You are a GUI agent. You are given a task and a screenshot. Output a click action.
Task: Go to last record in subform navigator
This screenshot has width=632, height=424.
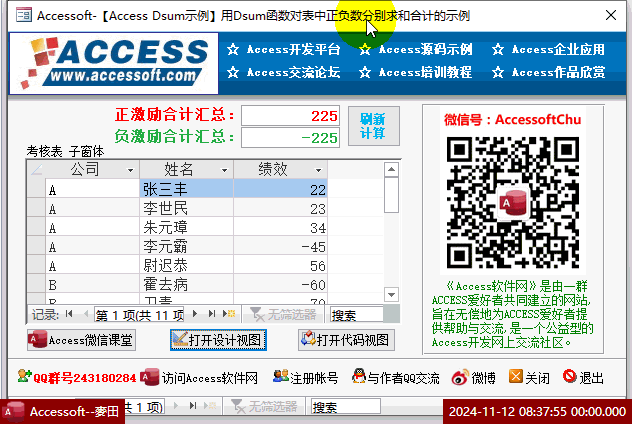[x=212, y=314]
